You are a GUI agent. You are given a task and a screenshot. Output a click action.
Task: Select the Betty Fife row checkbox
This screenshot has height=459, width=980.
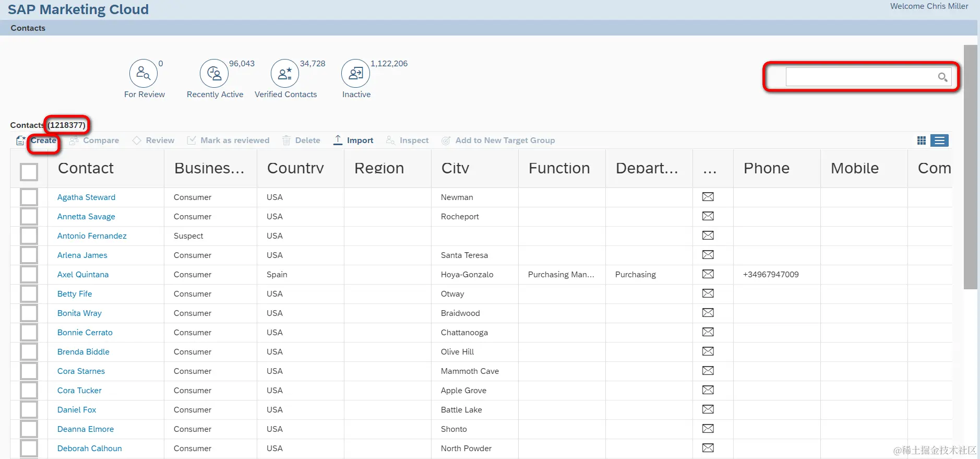coord(29,294)
